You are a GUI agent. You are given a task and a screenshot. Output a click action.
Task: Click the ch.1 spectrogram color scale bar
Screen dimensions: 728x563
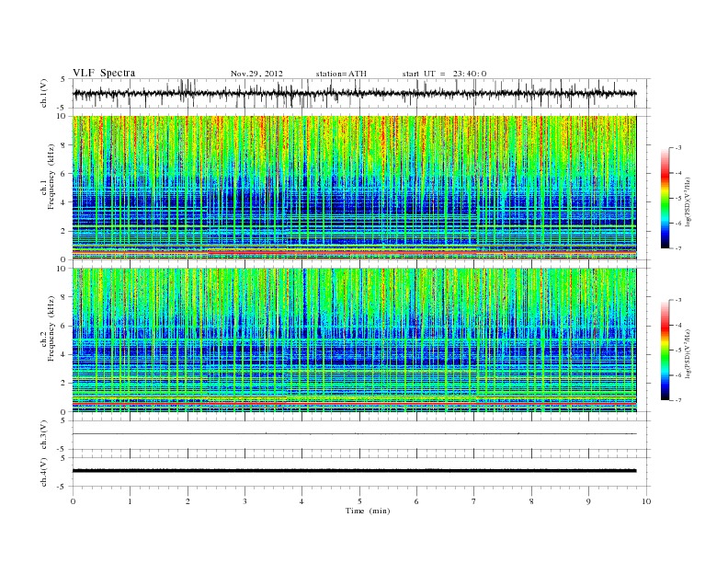click(665, 199)
